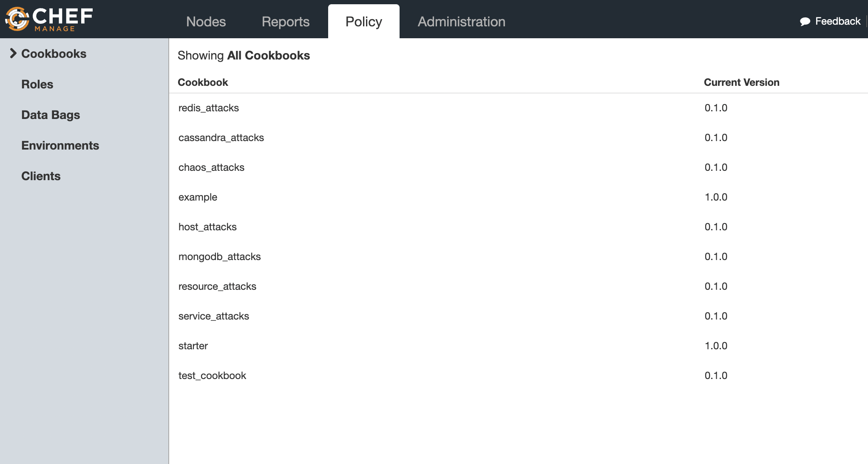Click the example cookbook entry

(198, 197)
